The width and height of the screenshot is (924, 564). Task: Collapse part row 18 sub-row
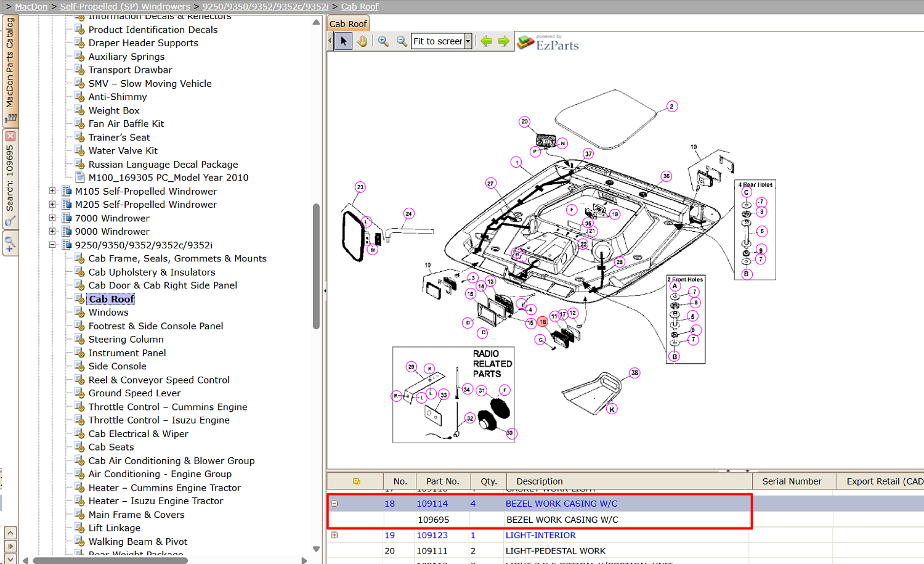click(x=334, y=504)
